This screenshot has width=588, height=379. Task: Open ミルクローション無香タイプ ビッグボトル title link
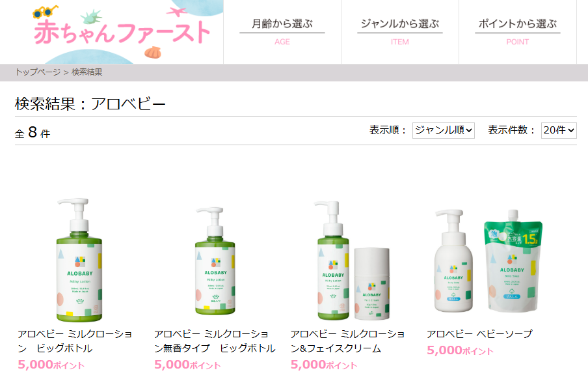[x=215, y=341]
